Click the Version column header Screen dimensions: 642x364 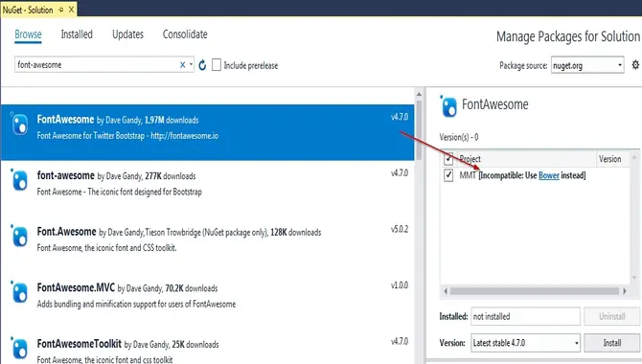[x=609, y=158]
